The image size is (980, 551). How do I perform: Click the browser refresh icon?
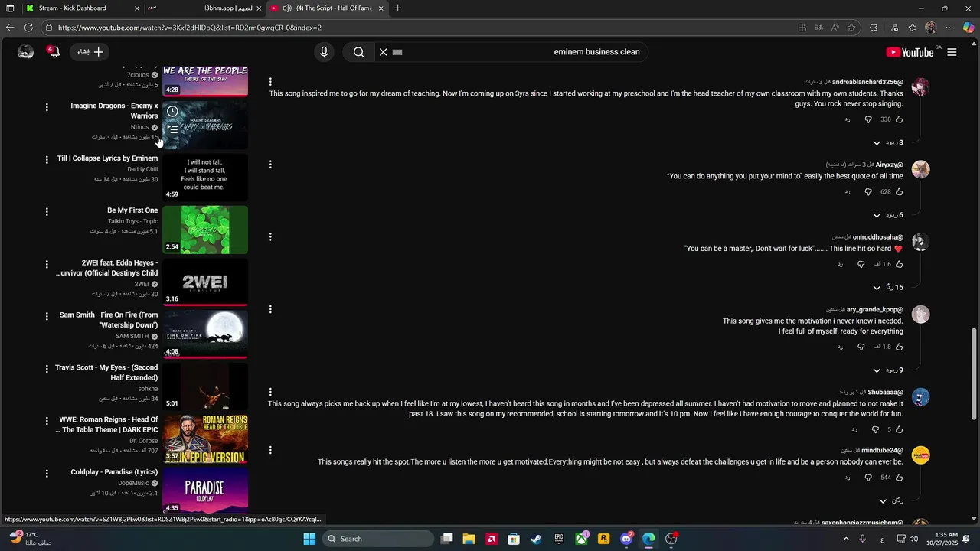point(28,28)
